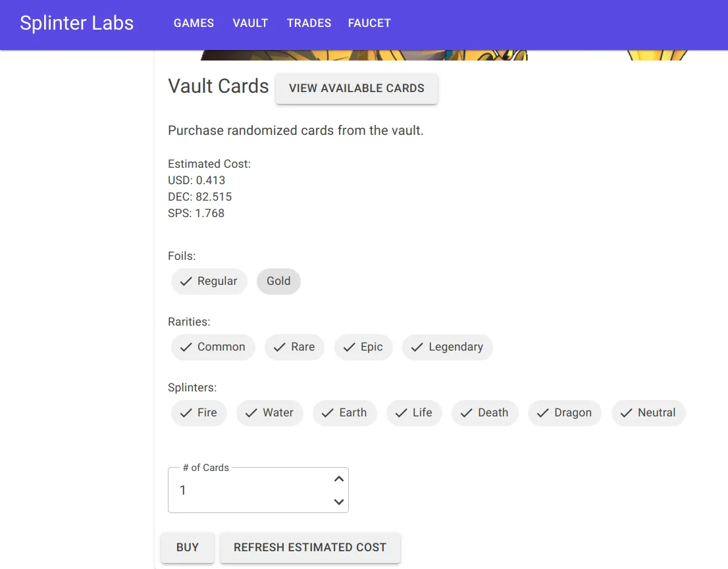Viewport: 728px width, 569px height.
Task: Open the FAUCET menu item
Action: pos(369,23)
